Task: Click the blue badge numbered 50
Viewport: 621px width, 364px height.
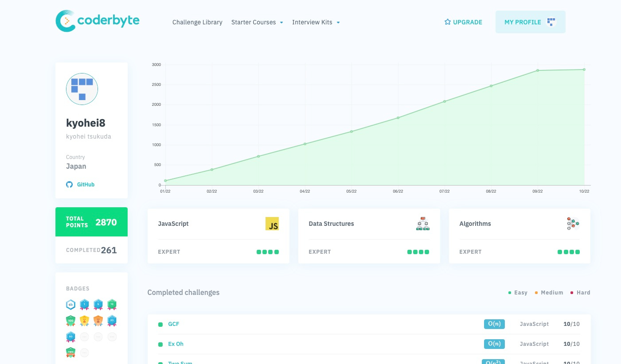Action: click(70, 337)
